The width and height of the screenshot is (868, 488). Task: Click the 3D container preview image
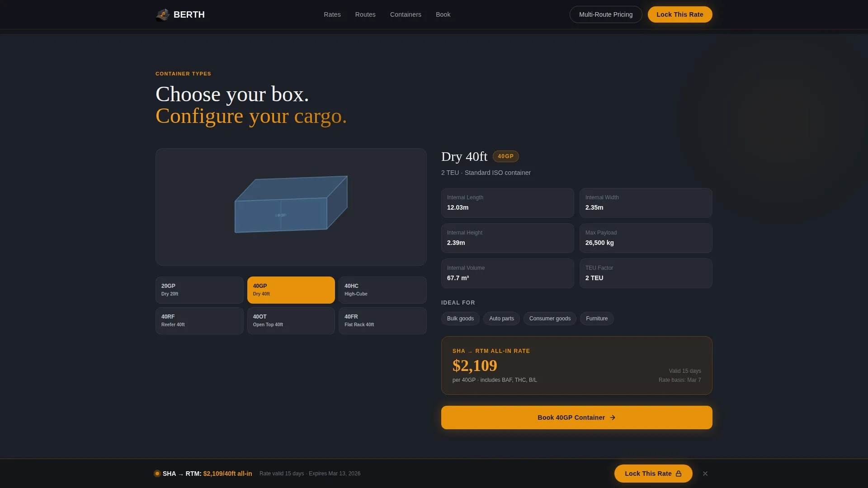point(291,207)
